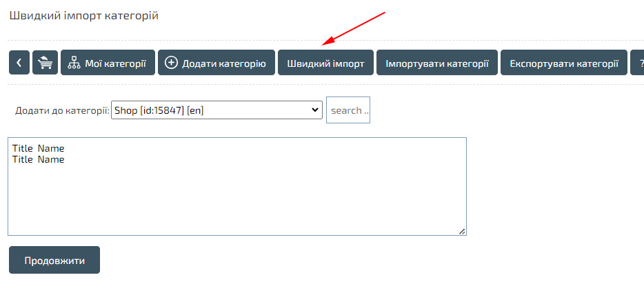Click the Додати до категорії label
This screenshot has width=644, height=284.
[x=62, y=110]
